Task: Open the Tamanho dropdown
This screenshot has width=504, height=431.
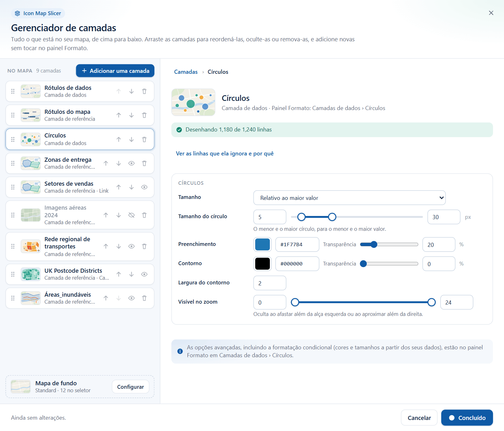Action: pos(349,198)
